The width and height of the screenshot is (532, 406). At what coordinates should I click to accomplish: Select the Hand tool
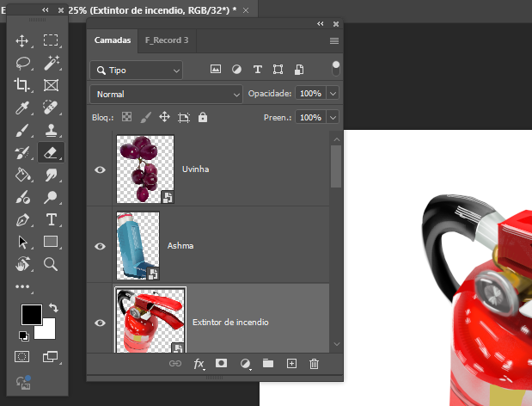point(22,264)
